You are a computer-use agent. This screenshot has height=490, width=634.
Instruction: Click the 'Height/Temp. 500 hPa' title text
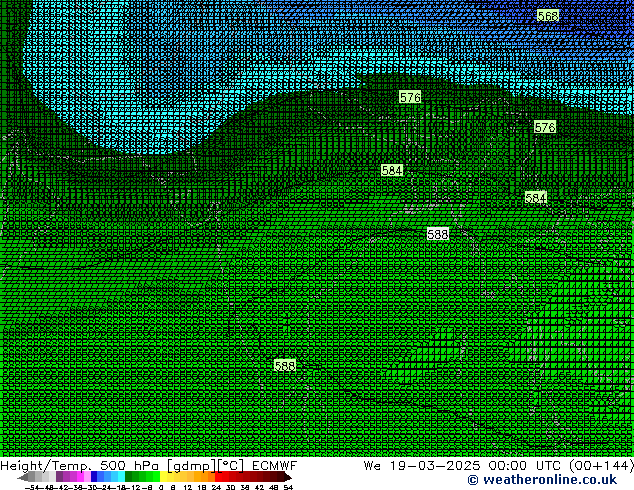point(79,465)
